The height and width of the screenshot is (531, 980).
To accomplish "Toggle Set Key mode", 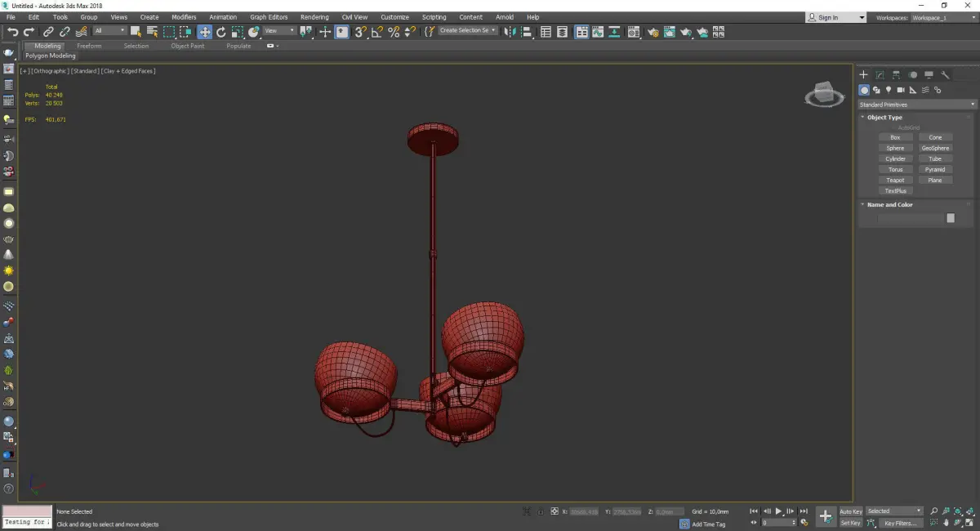I will tap(851, 523).
